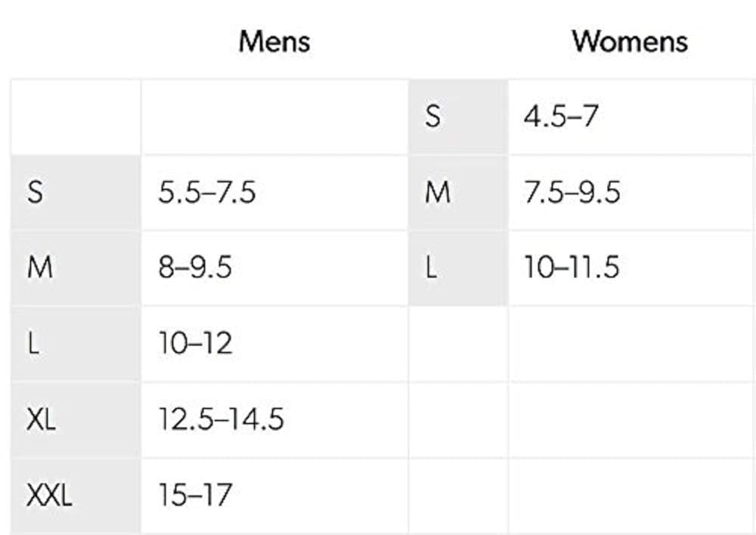This screenshot has height=535, width=756.
Task: Select the Womens L size label
Action: click(432, 268)
